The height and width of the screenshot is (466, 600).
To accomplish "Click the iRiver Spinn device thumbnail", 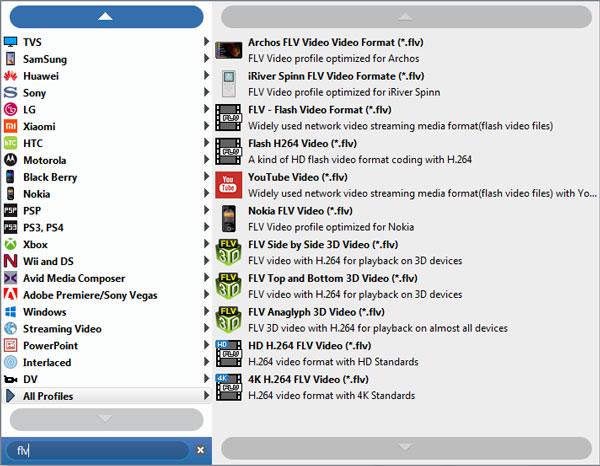I will [x=229, y=84].
